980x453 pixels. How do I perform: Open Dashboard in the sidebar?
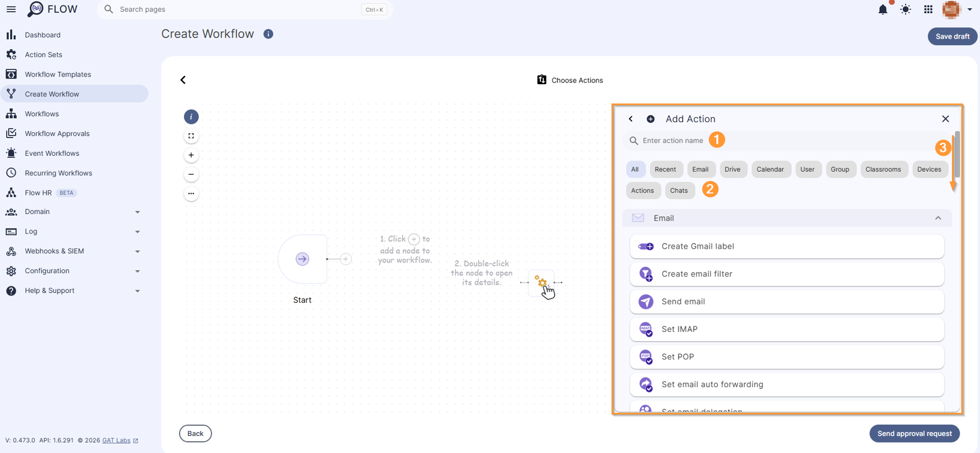(x=74, y=35)
